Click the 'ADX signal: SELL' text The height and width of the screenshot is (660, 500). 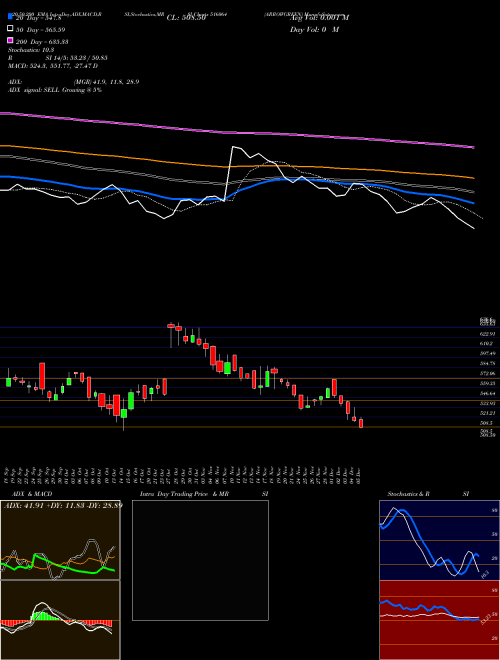click(x=55, y=90)
